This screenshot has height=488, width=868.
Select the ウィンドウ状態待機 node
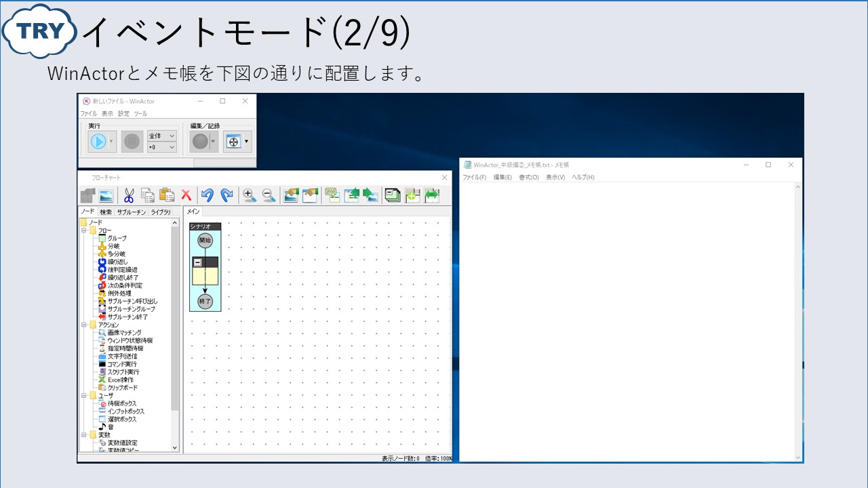pyautogui.click(x=130, y=340)
